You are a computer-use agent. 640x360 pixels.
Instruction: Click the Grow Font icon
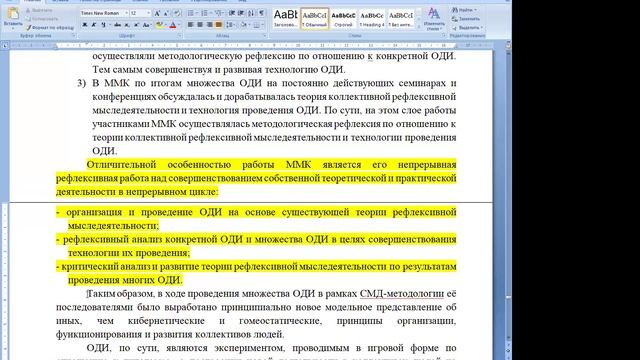[157, 13]
